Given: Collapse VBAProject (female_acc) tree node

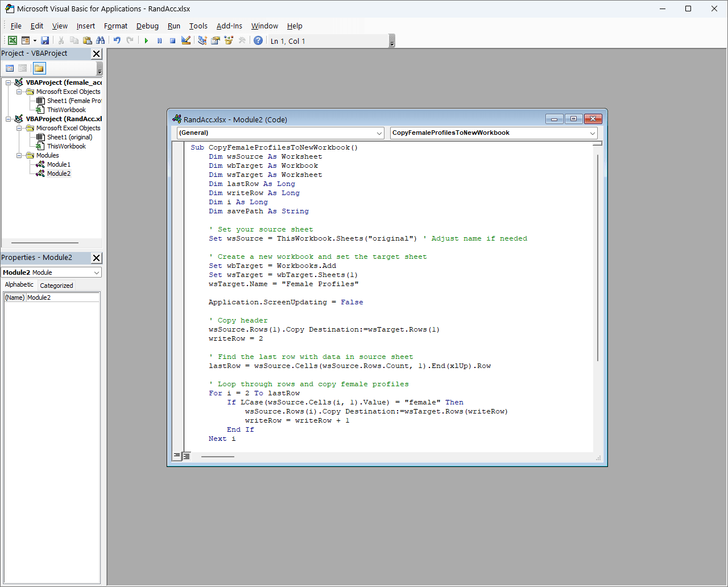Looking at the screenshot, I should [9, 82].
